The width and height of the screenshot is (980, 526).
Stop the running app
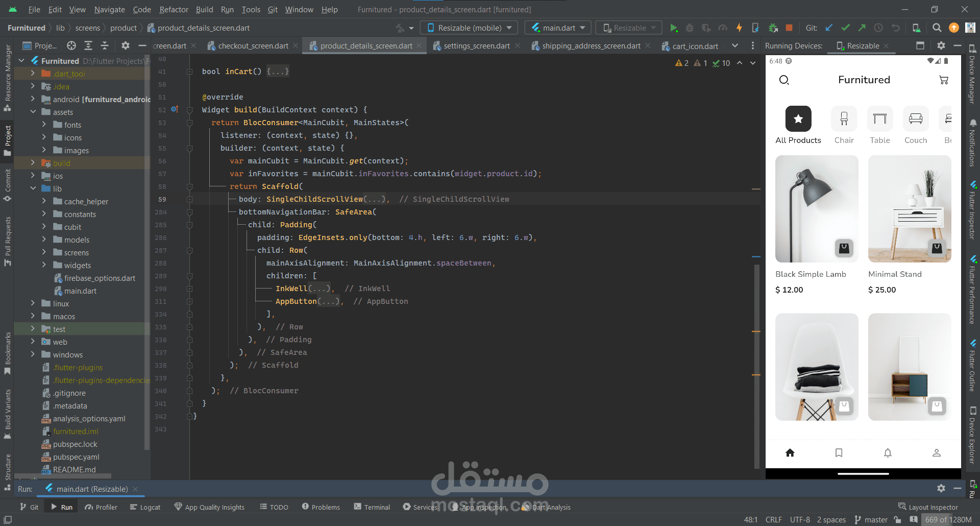coord(789,28)
